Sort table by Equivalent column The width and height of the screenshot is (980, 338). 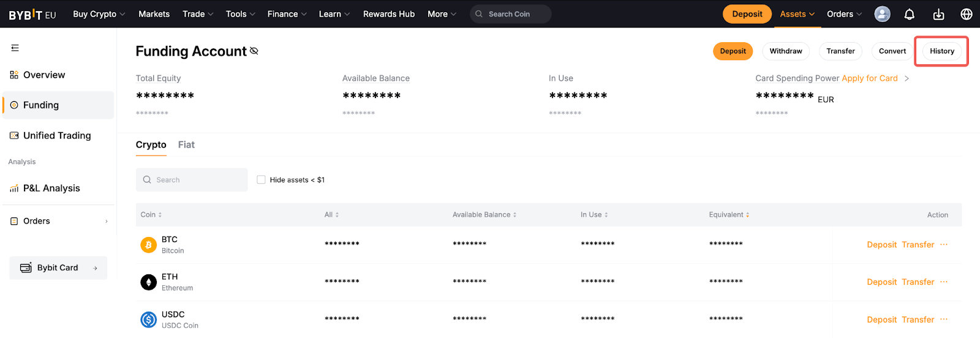tap(729, 215)
